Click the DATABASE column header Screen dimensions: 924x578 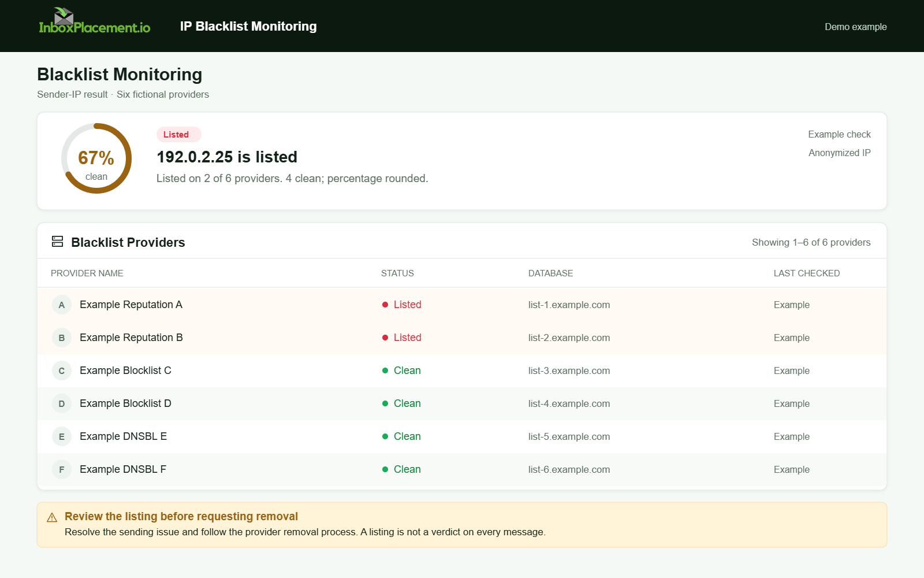(x=551, y=273)
